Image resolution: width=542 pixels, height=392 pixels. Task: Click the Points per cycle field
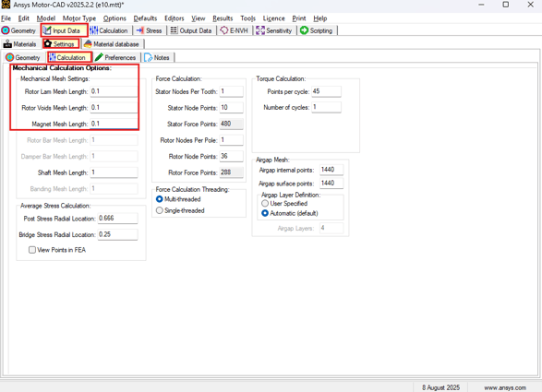pos(326,91)
